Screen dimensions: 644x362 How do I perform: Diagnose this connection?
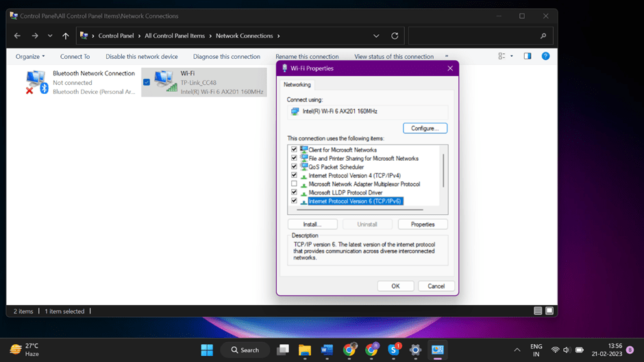coord(227,57)
